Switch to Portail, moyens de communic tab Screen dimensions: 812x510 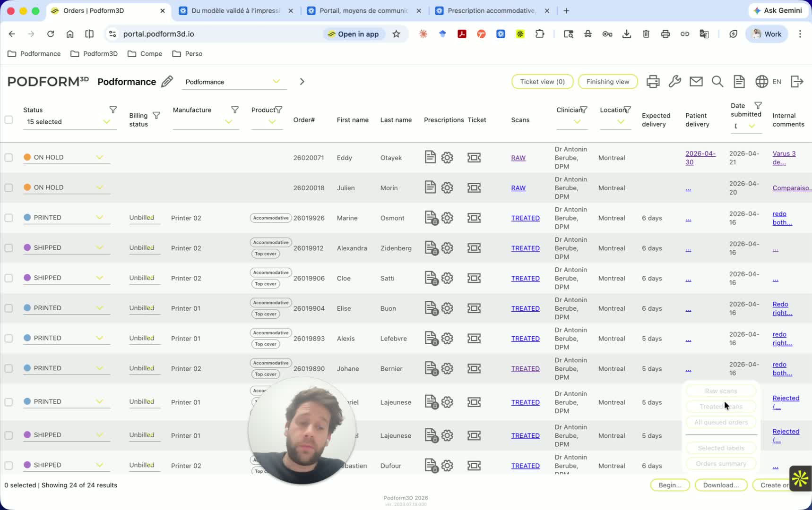(x=364, y=10)
